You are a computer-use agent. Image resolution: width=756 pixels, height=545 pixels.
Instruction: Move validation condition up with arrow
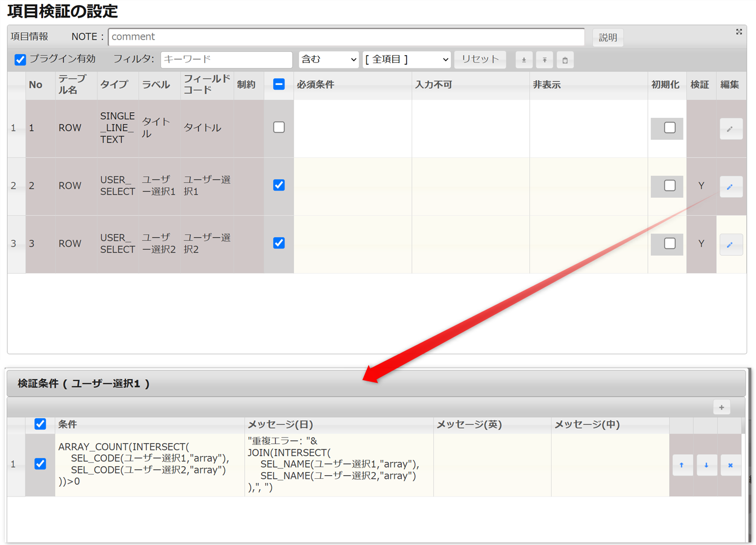681,465
